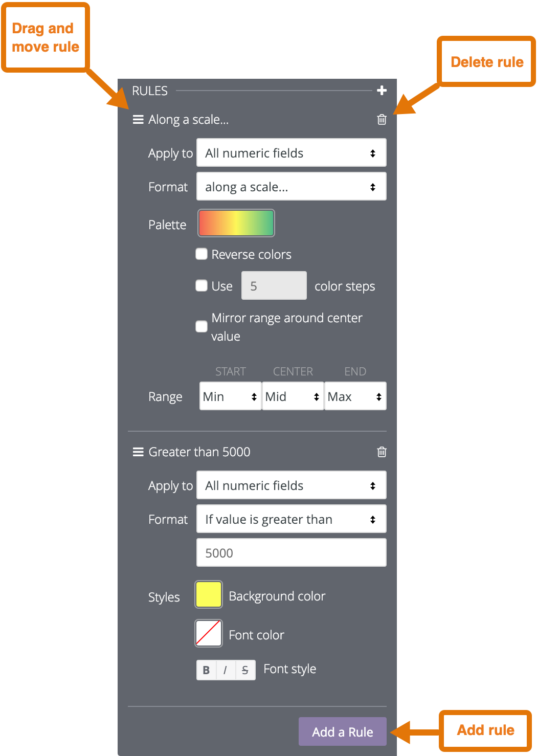The image size is (537, 756).
Task: Click the plus icon in Rules header
Action: (382, 91)
